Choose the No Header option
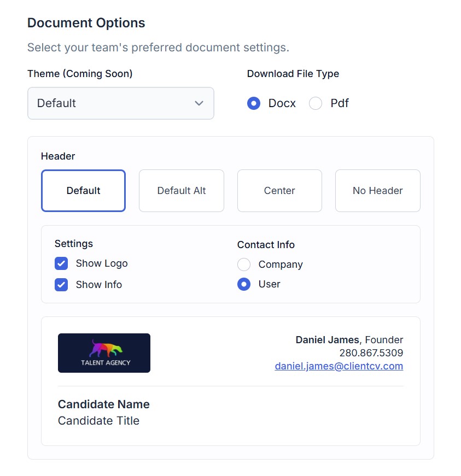This screenshot has height=476, width=461. click(377, 191)
